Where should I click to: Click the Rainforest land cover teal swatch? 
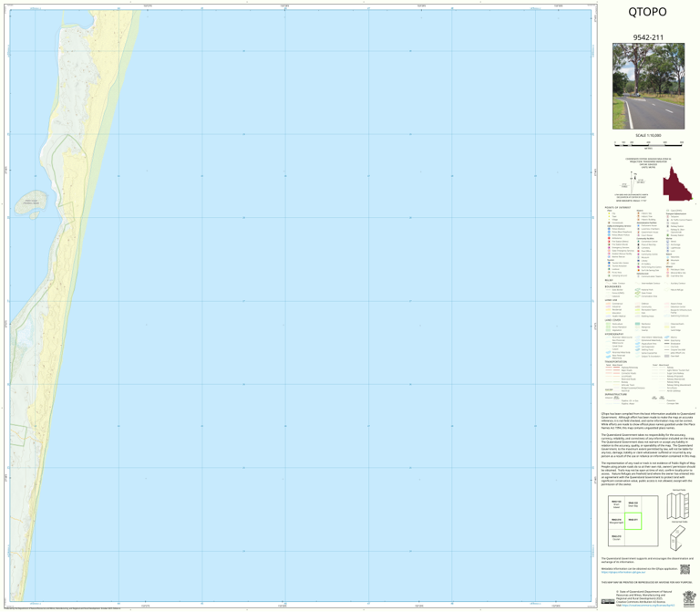[637, 324]
